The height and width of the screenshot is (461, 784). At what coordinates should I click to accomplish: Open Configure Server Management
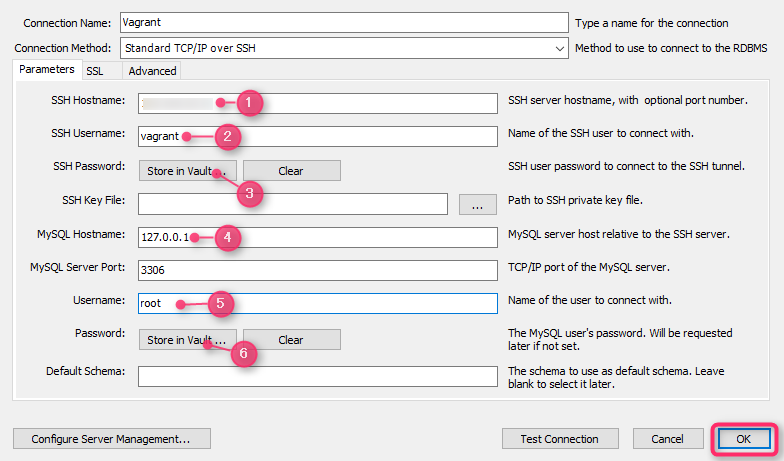pyautogui.click(x=112, y=438)
